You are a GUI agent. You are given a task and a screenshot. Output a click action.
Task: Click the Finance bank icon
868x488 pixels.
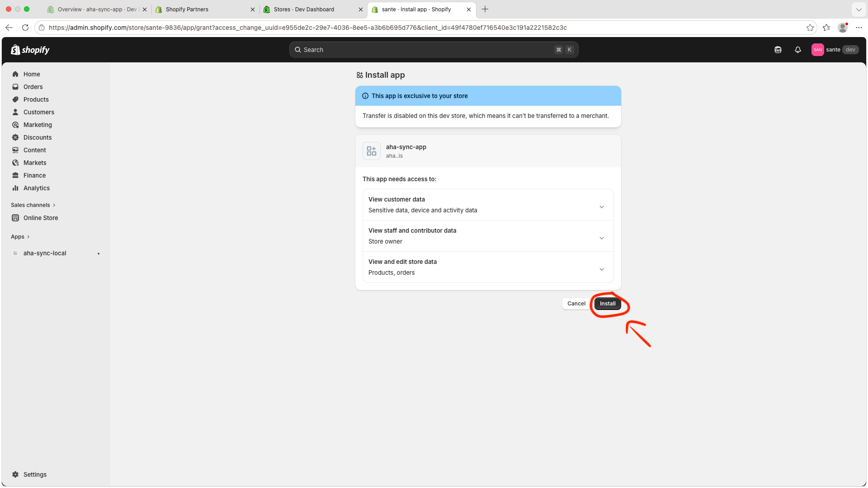tap(15, 175)
